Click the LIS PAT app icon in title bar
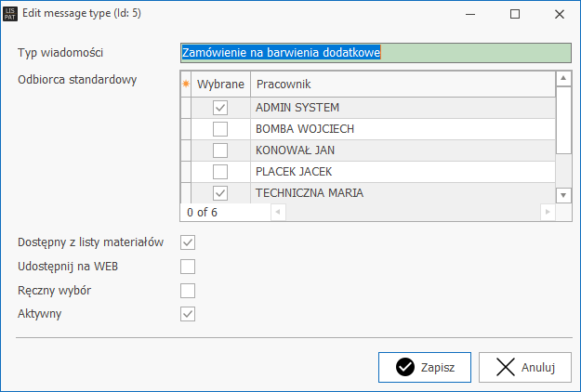The width and height of the screenshot is (581, 392). tap(11, 14)
